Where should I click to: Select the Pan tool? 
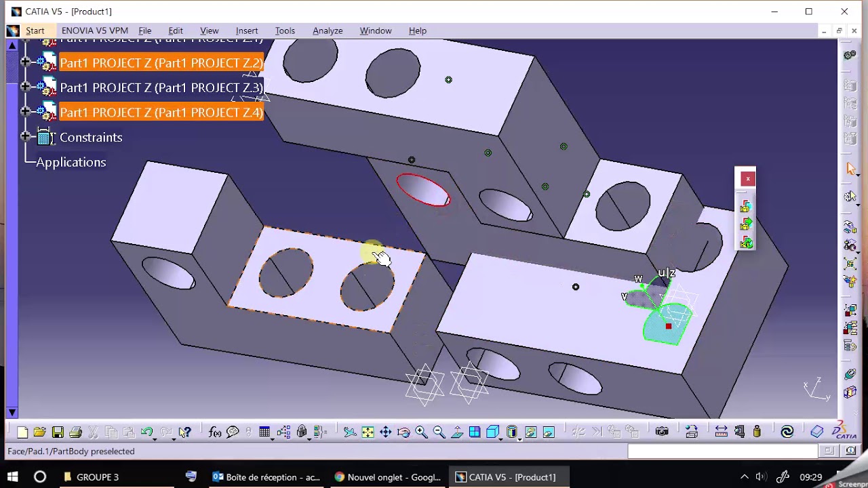point(385,432)
